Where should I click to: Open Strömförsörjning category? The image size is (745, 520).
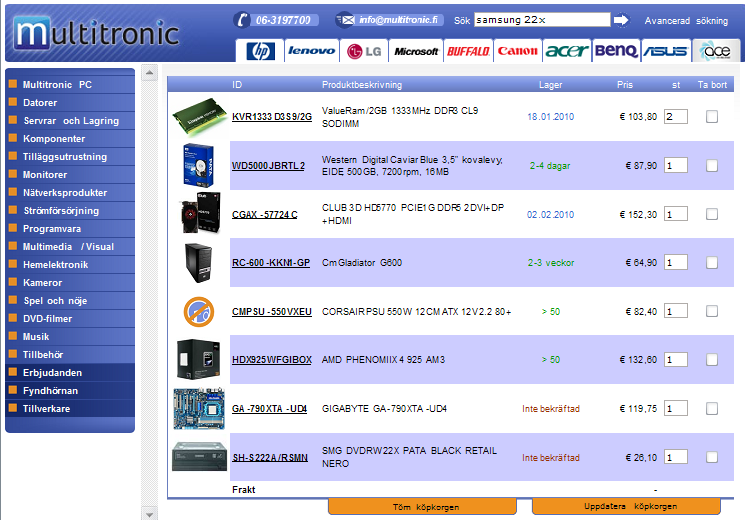pyautogui.click(x=70, y=211)
